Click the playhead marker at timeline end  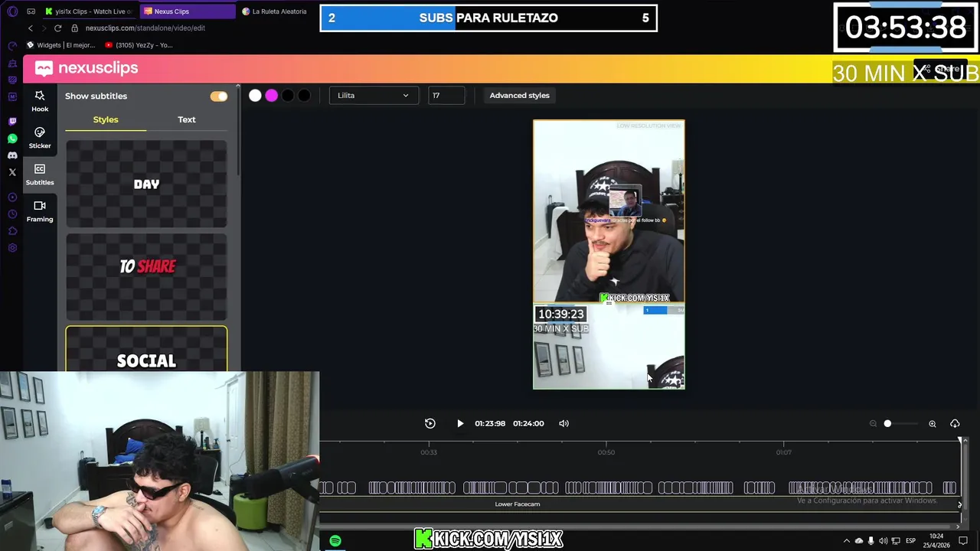[x=959, y=441]
